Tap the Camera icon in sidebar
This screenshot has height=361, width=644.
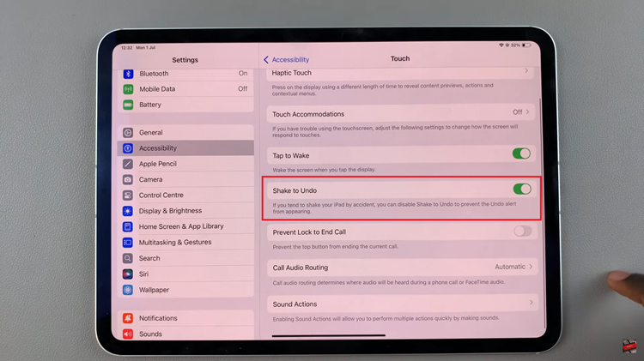(x=128, y=179)
